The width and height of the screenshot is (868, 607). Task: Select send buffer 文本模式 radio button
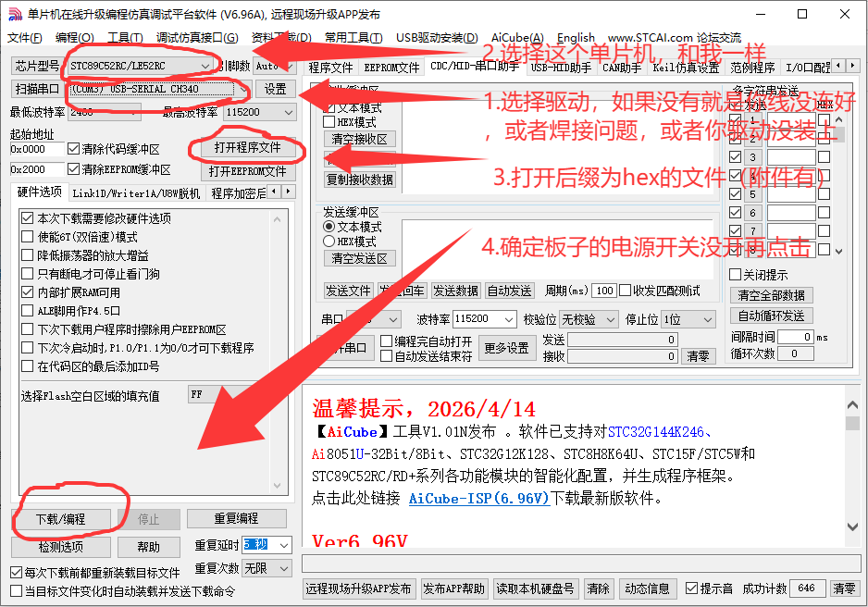[x=329, y=227]
